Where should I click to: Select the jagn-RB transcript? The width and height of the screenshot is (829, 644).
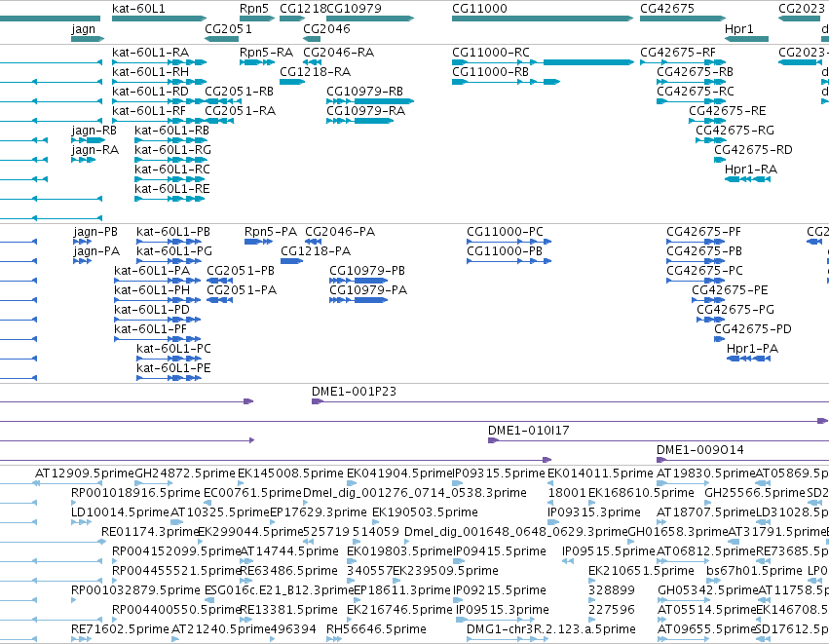coord(89,140)
